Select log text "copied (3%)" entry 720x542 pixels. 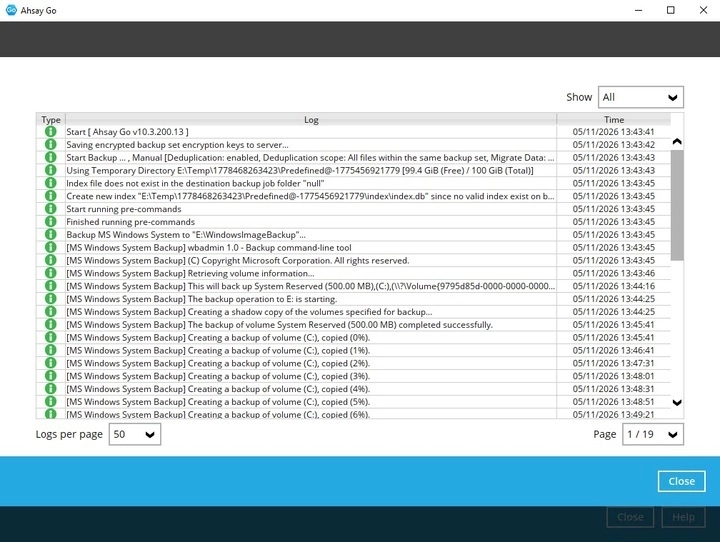[218, 376]
